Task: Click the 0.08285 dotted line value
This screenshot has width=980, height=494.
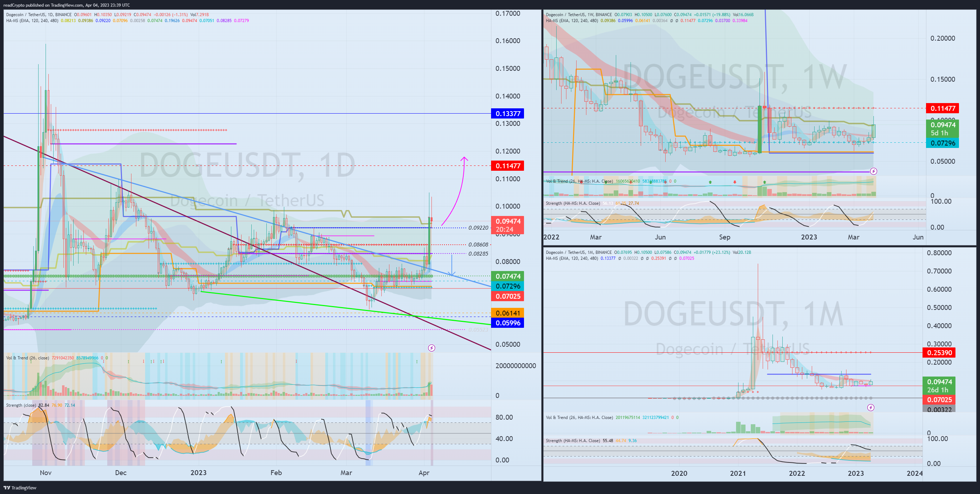Action: coord(478,254)
